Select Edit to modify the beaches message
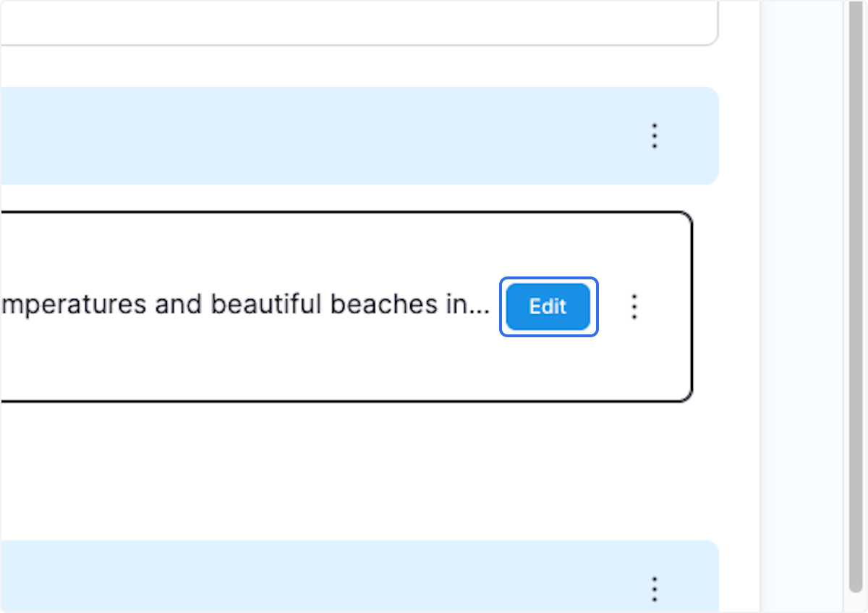The height and width of the screenshot is (613, 868). 548,307
